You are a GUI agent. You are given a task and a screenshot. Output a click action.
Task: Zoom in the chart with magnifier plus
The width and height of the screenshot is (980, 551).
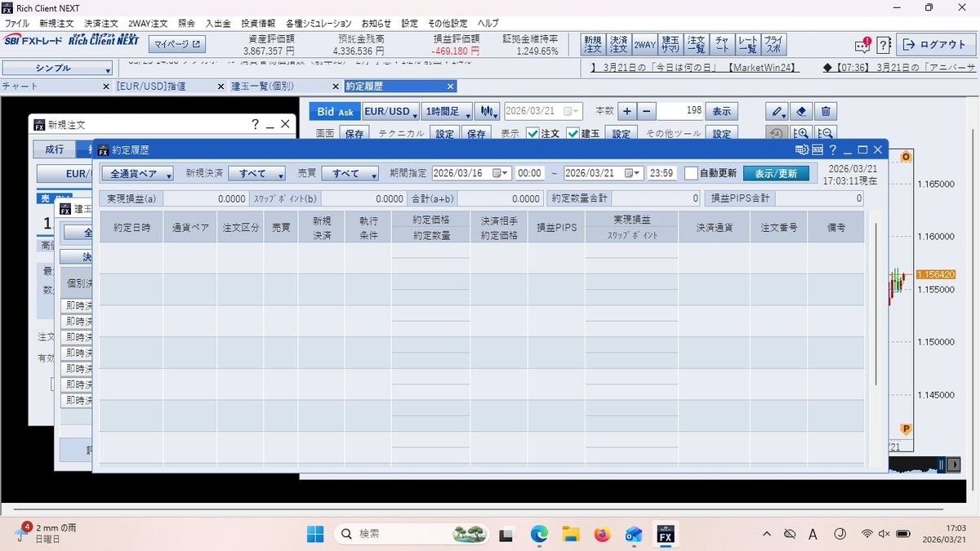pyautogui.click(x=802, y=134)
